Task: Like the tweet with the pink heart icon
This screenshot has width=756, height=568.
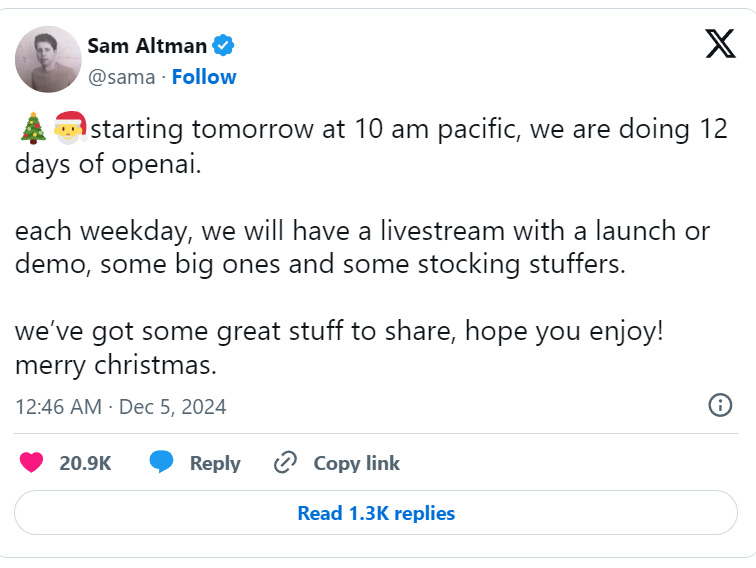Action: (x=32, y=462)
